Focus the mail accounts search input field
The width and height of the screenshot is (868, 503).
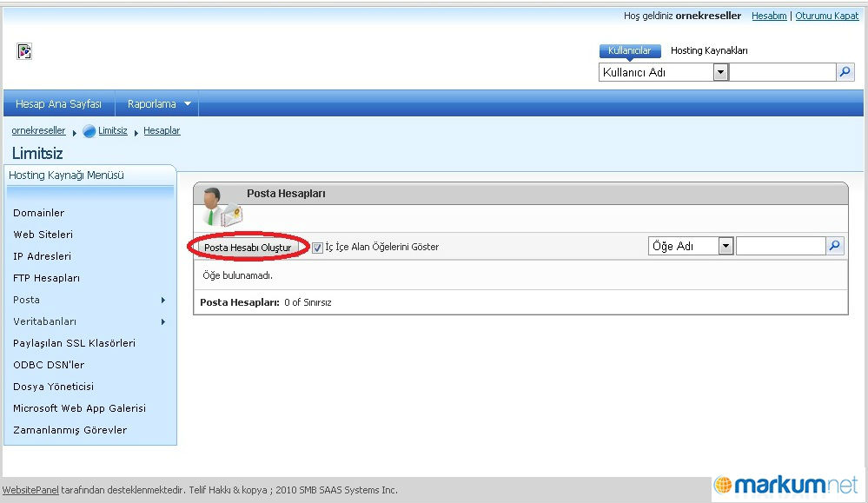(781, 246)
